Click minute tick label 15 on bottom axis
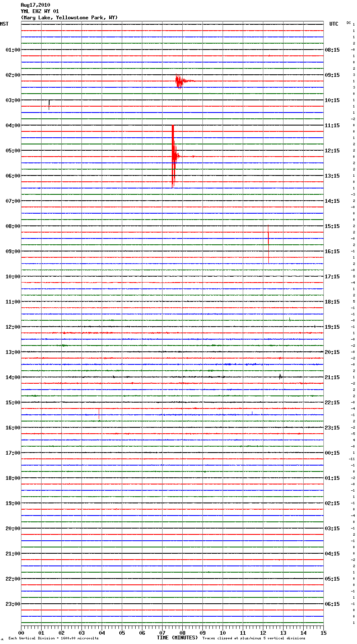 coord(323,633)
